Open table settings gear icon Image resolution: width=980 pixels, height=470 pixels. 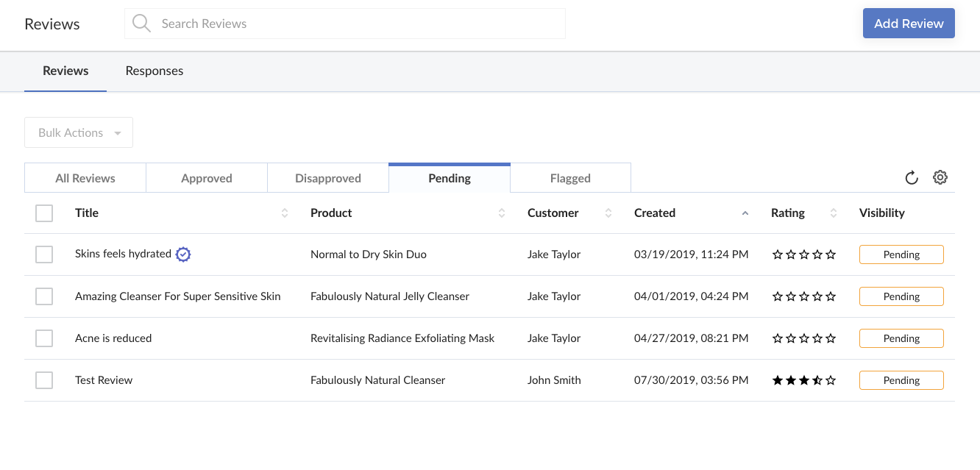[x=940, y=177]
